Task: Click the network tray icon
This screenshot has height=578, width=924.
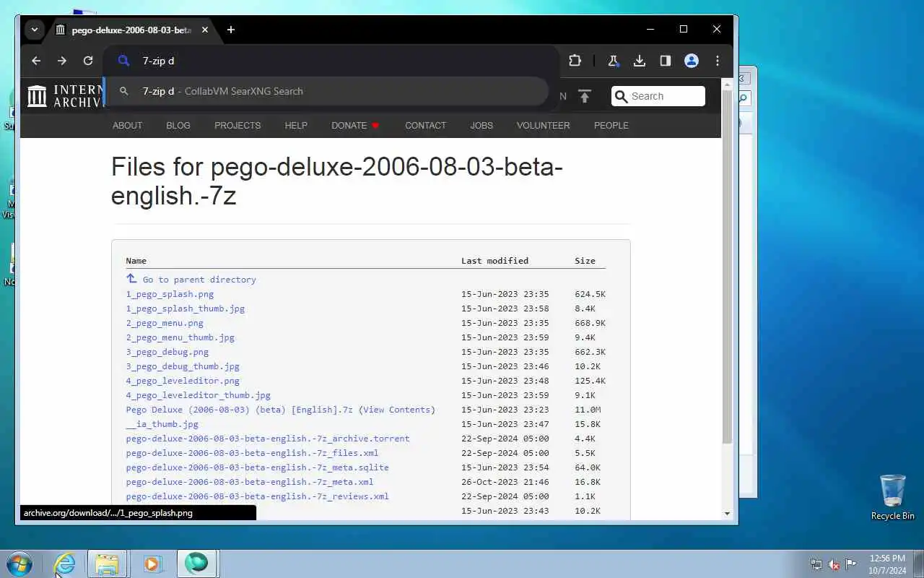Action: [x=816, y=564]
